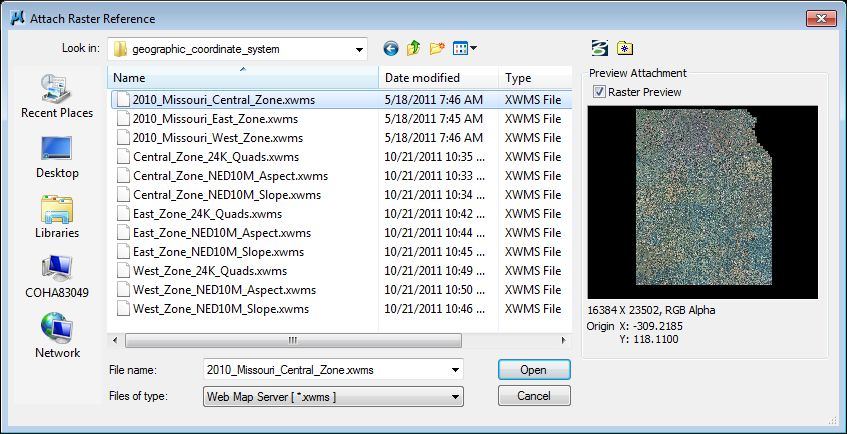Image resolution: width=847 pixels, height=434 pixels.
Task: Expand the File name dropdown arrow
Action: [x=455, y=370]
